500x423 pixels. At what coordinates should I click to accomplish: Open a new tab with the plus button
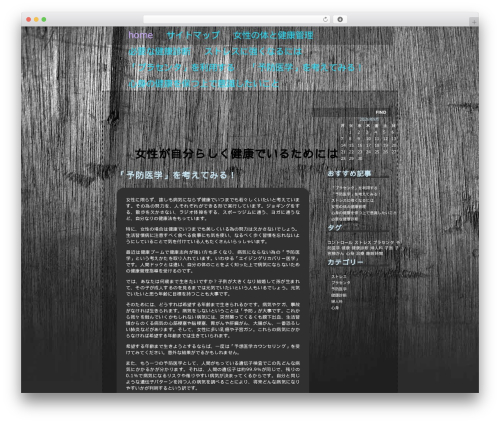(474, 22)
